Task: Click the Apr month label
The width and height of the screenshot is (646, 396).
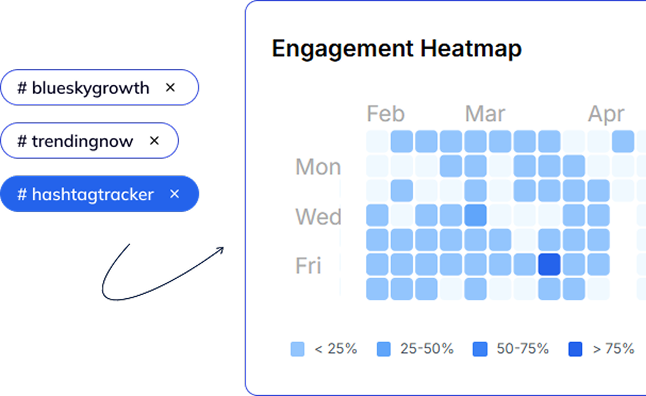Action: click(606, 114)
